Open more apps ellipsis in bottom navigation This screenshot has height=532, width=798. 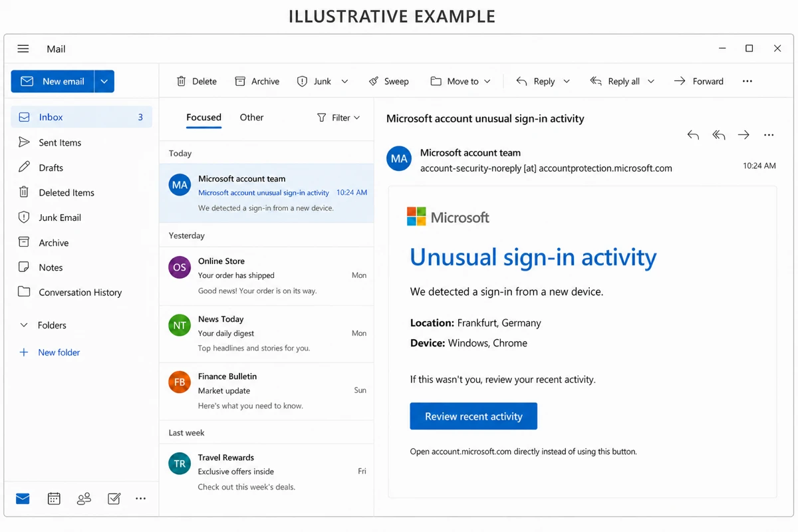pyautogui.click(x=140, y=498)
